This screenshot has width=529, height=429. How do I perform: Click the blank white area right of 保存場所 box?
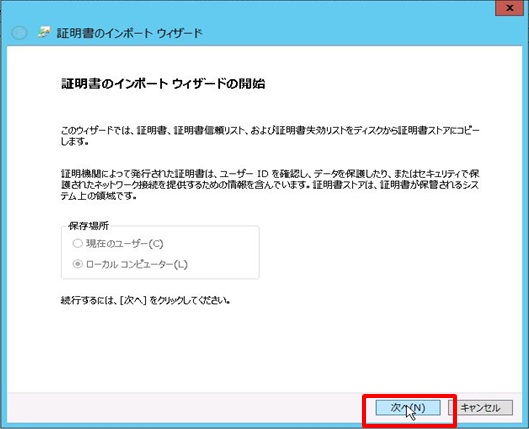[388, 253]
